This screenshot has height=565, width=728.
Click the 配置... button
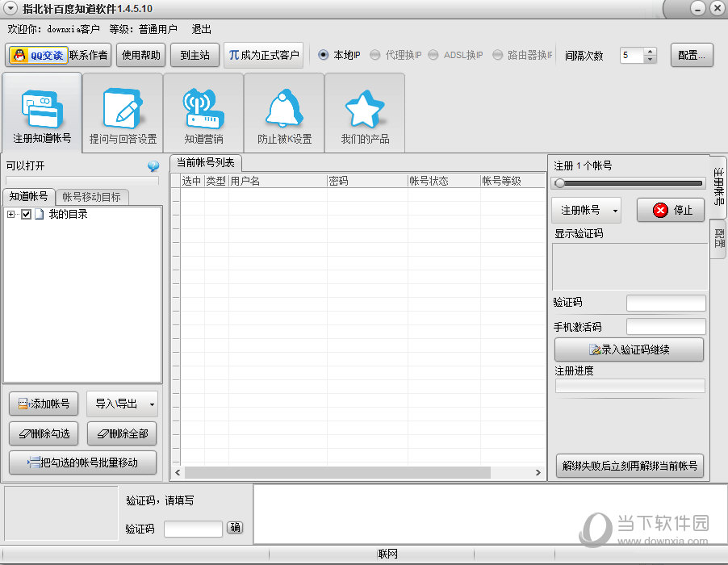pos(692,55)
